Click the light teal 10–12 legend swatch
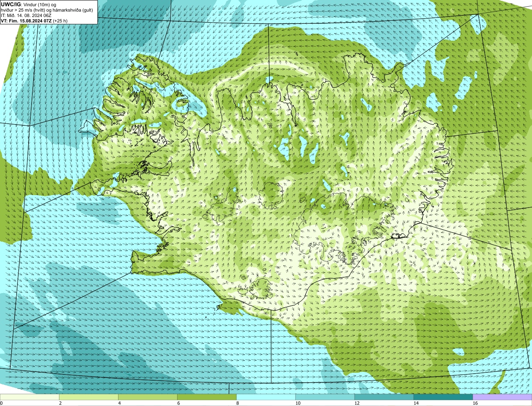Image resolution: width=532 pixels, height=406 pixels. pos(325,397)
